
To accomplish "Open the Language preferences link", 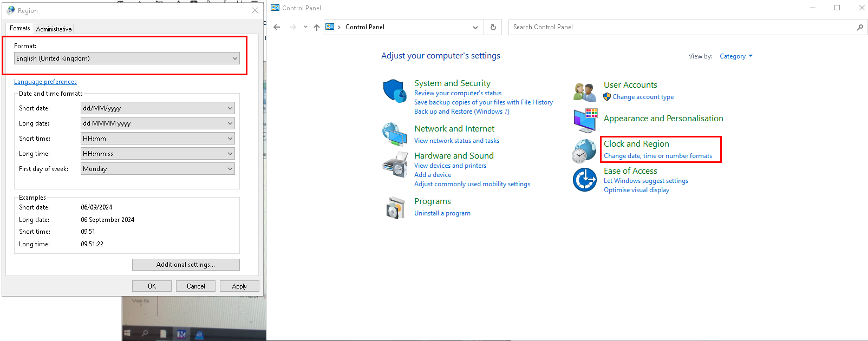I will pos(45,82).
